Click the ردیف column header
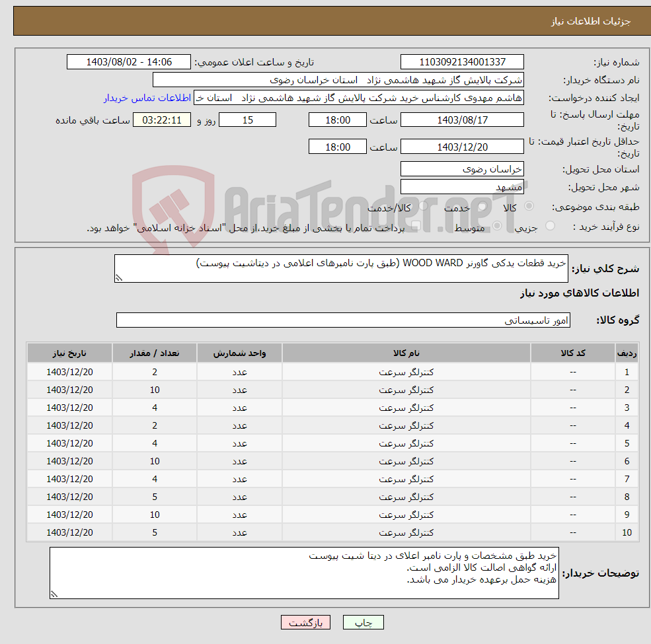The width and height of the screenshot is (651, 644). pyautogui.click(x=627, y=353)
